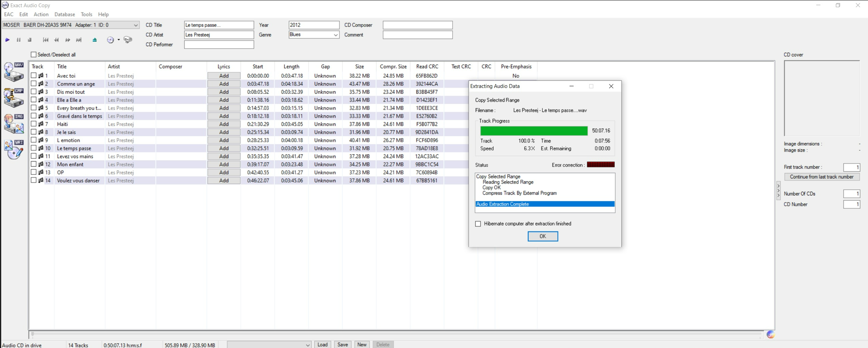Viewport: 868px width, 348px height.
Task: Open the profile dropdown in status bar
Action: tap(269, 345)
